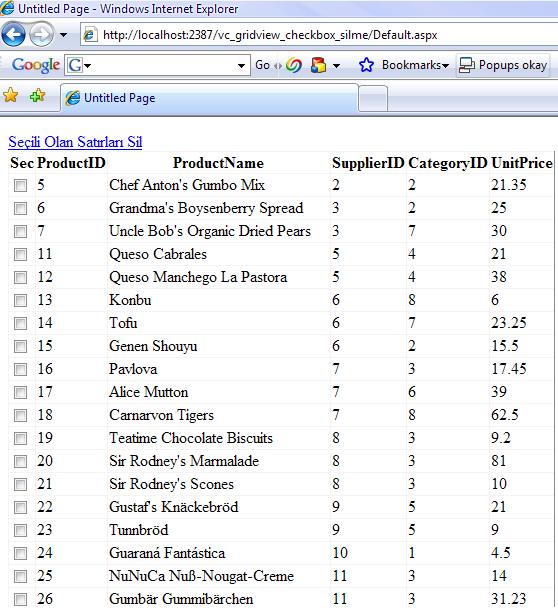Image resolution: width=558 pixels, height=611 pixels.
Task: Select the Untitled Page tab
Action: (209, 98)
